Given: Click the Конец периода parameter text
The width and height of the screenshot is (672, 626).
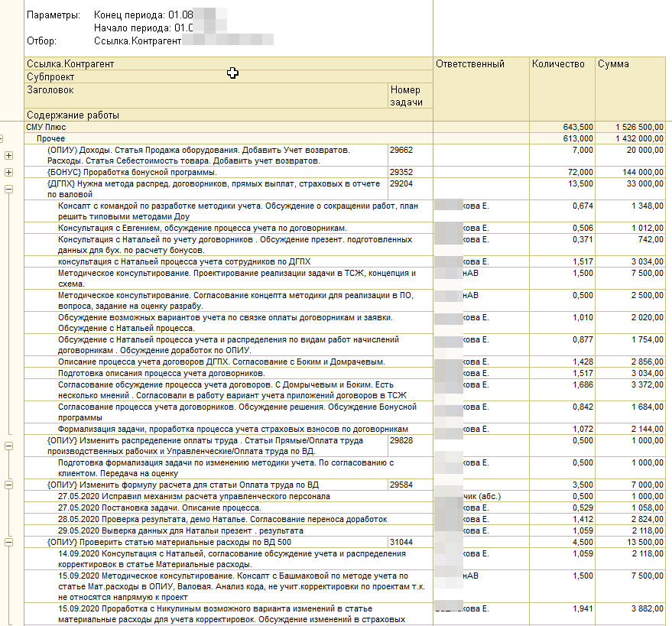Looking at the screenshot, I should [144, 15].
